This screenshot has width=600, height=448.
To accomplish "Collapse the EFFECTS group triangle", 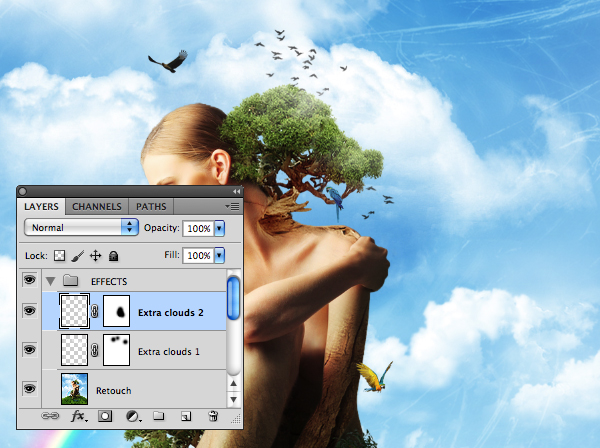I will 50,282.
